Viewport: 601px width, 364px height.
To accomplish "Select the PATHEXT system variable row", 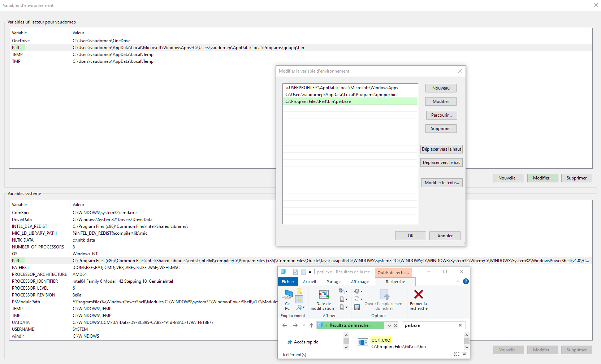I will point(21,268).
